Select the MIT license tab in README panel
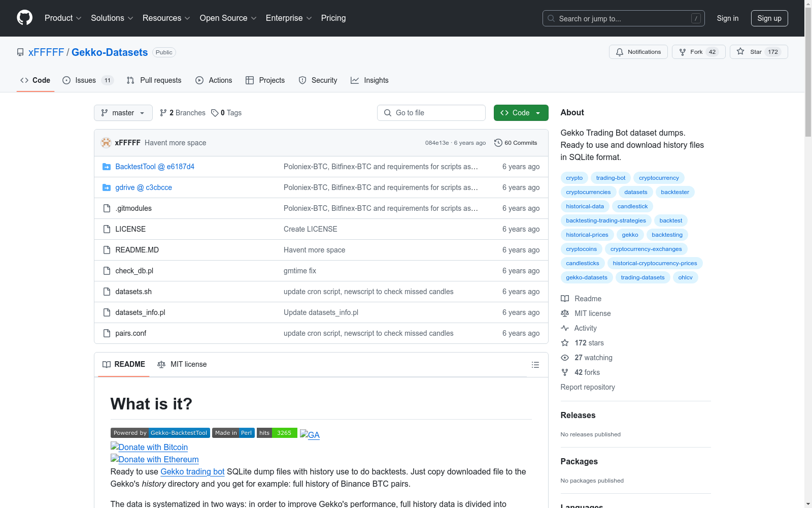This screenshot has height=508, width=812. [182, 364]
